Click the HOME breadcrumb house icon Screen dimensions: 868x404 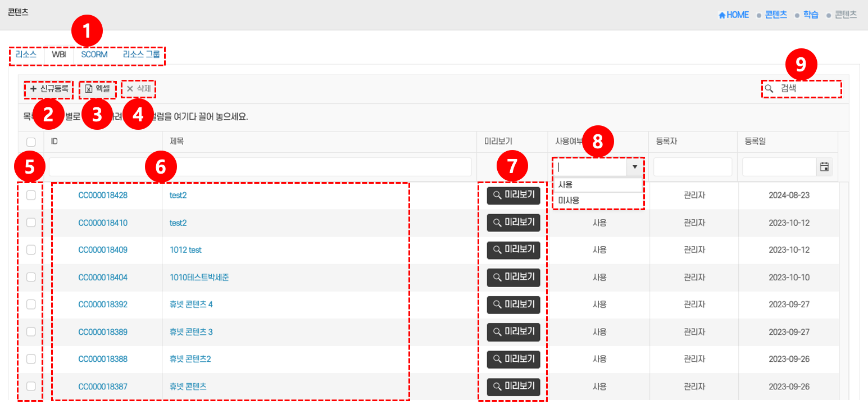point(722,15)
